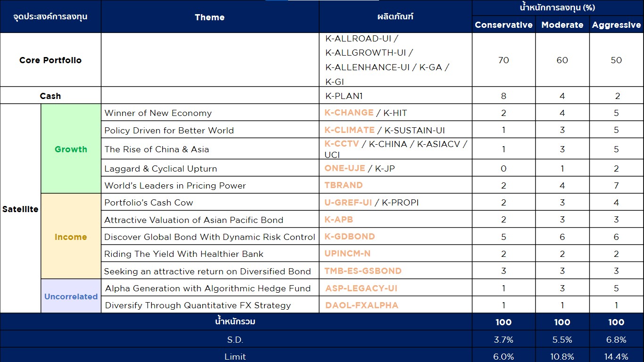Select Winner of New Economy theme

tap(158, 113)
